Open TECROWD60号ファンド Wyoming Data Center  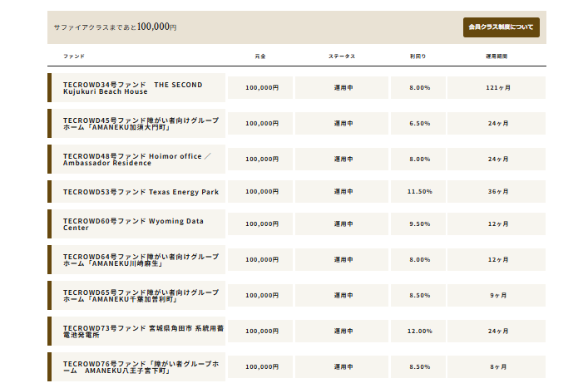click(x=136, y=224)
